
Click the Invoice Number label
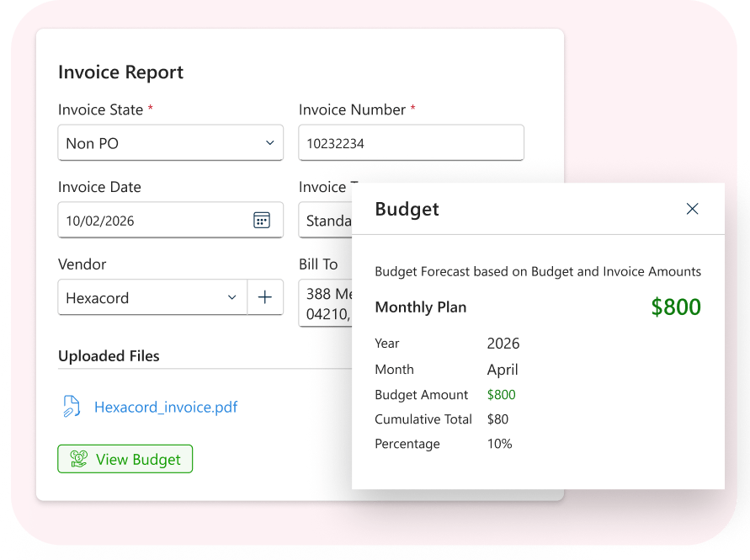(352, 109)
